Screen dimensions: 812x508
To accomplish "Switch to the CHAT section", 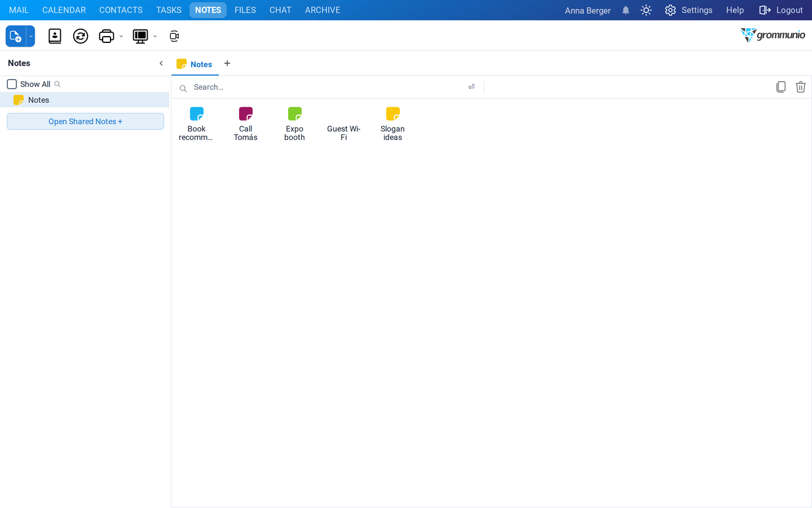I will click(280, 10).
